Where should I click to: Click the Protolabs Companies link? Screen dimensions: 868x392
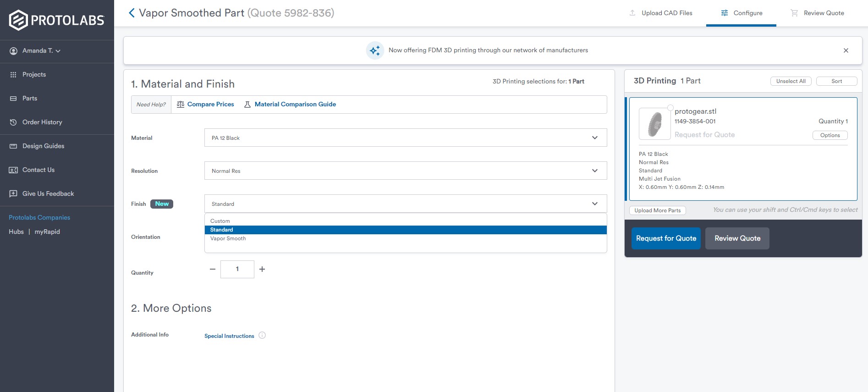coord(39,218)
